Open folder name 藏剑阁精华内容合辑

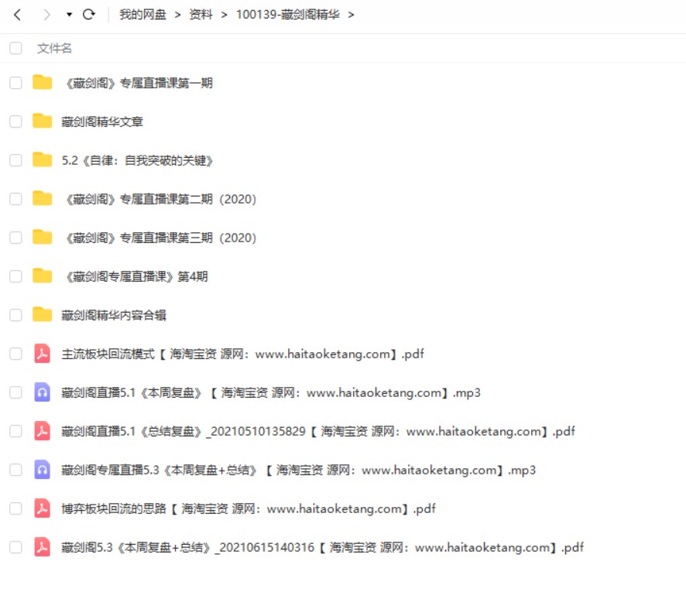pos(114,315)
